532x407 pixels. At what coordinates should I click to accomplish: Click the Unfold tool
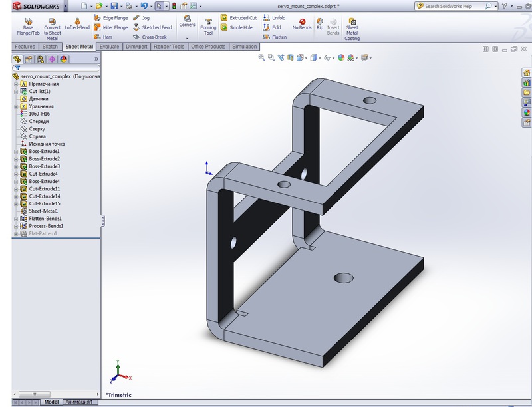tap(275, 18)
